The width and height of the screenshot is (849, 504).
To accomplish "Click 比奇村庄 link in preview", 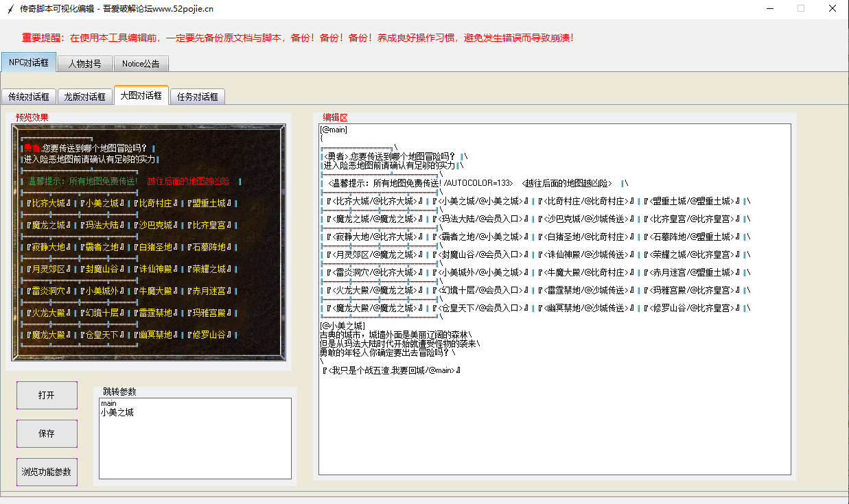I will pyautogui.click(x=156, y=203).
